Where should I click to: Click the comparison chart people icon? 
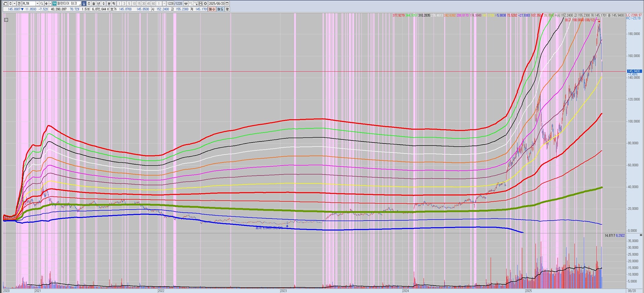191,3
